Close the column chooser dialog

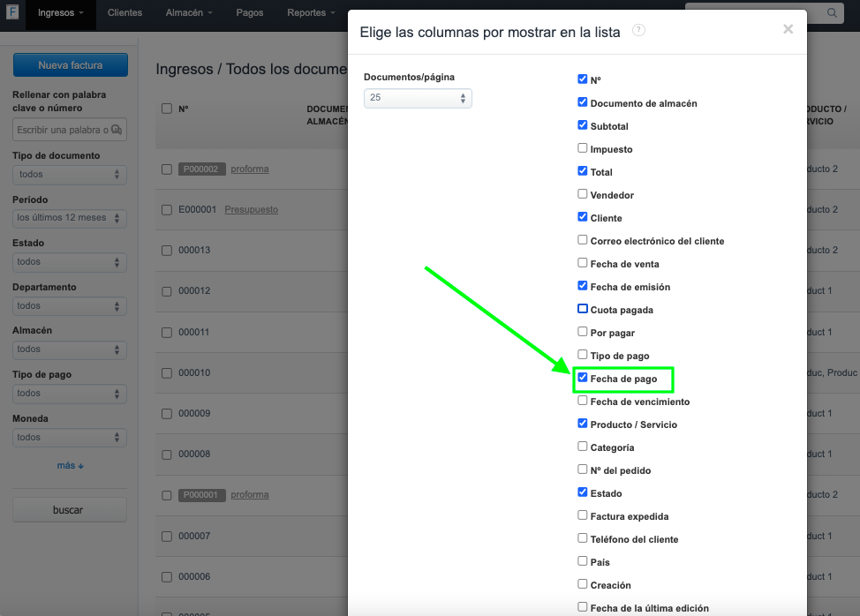[x=788, y=29]
